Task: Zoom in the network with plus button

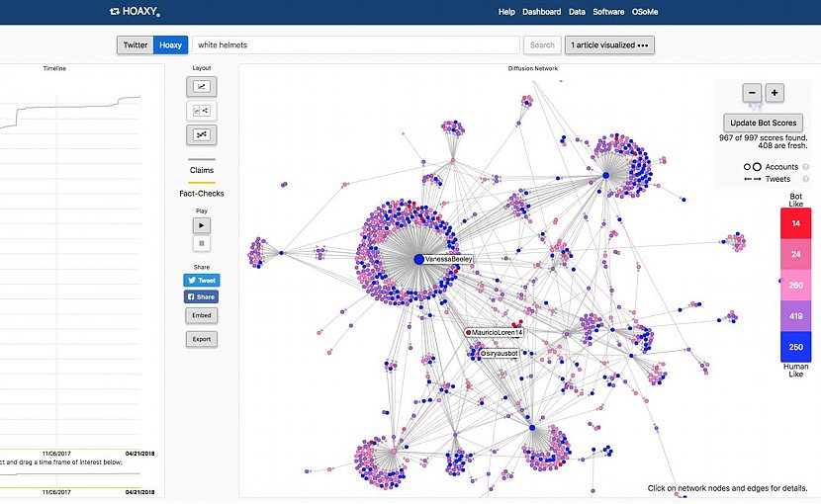Action: tap(775, 93)
